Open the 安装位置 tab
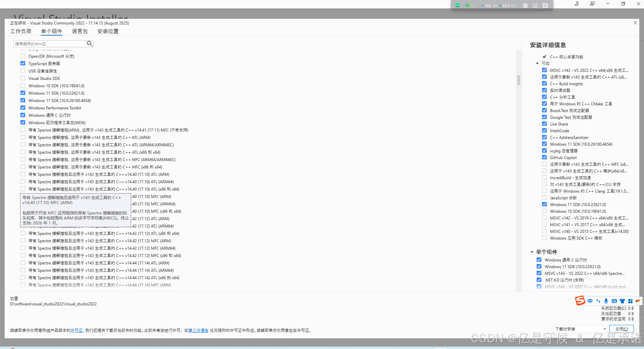The width and height of the screenshot is (644, 349). coord(108,31)
